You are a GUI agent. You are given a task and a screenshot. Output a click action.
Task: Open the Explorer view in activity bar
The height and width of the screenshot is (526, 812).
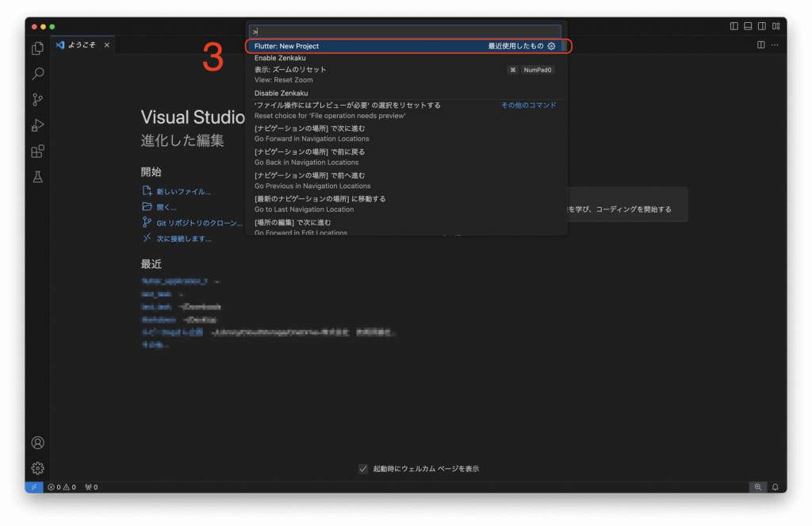click(x=38, y=48)
